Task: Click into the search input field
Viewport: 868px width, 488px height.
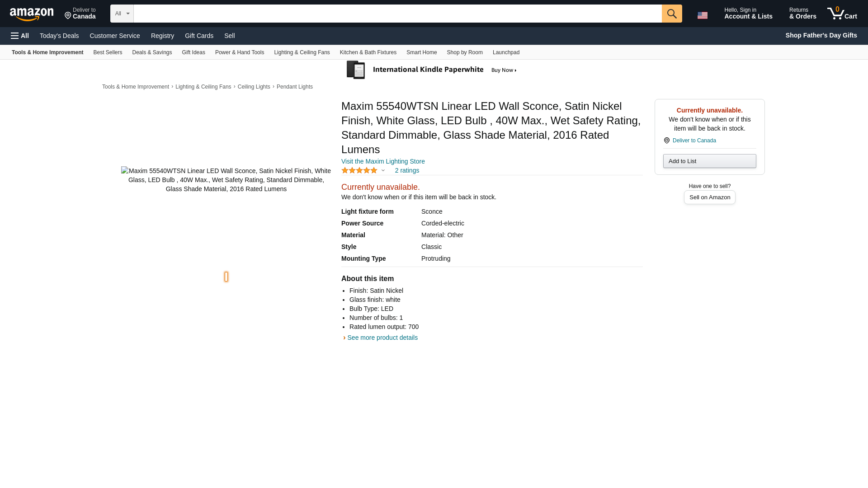Action: click(397, 14)
